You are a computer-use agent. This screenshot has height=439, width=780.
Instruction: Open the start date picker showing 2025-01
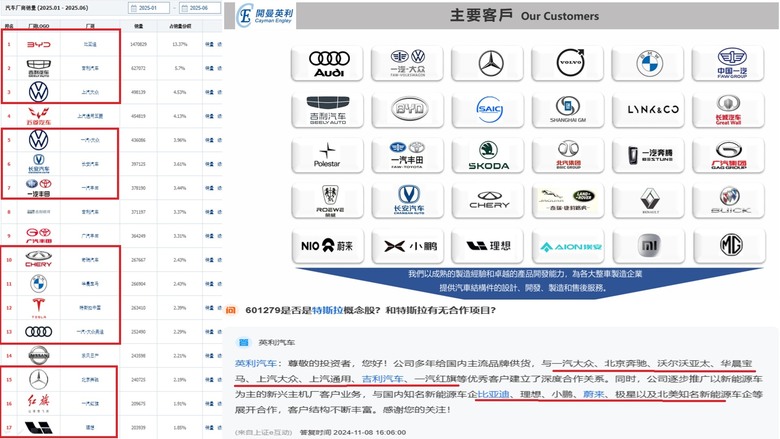pyautogui.click(x=149, y=8)
